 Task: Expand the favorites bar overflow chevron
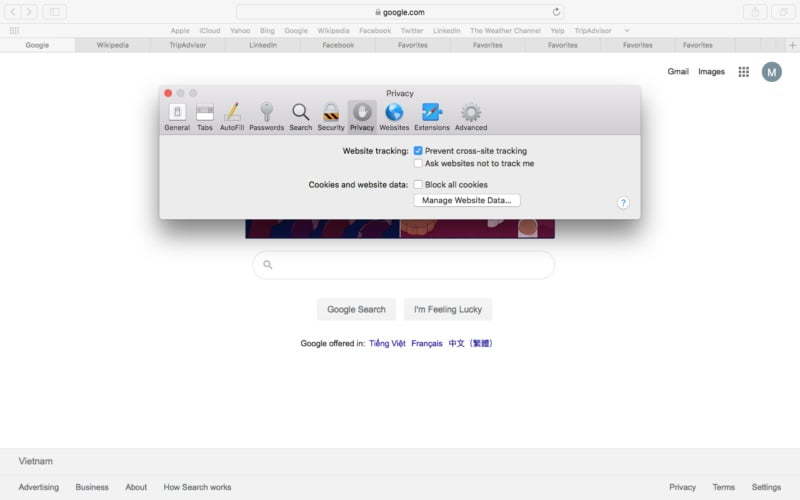pos(627,31)
